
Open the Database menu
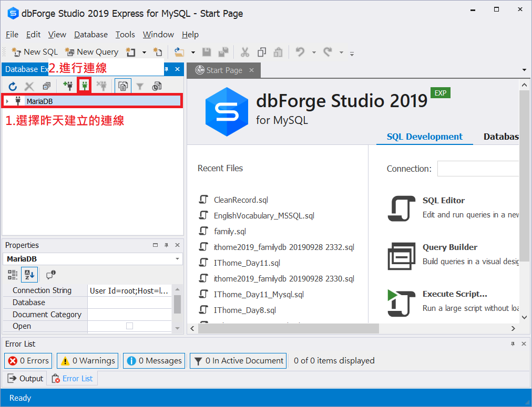pos(91,35)
